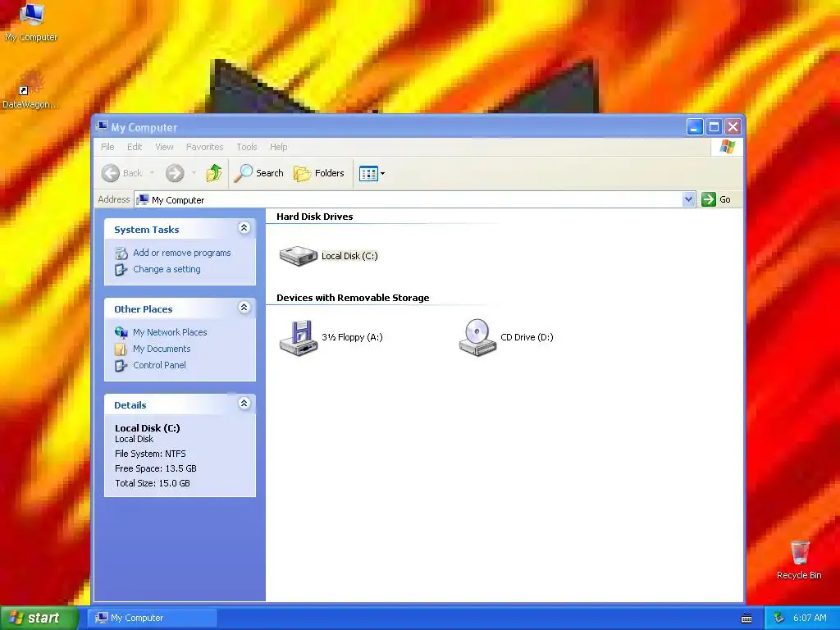840x630 pixels.
Task: Click the My Network Places icon
Action: pos(121,332)
